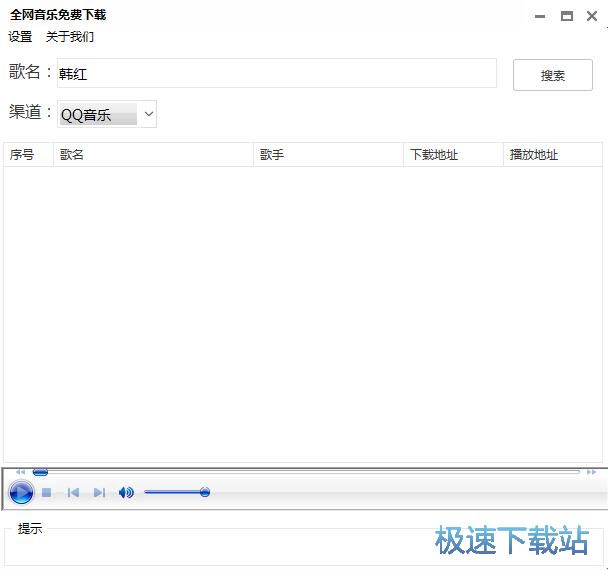The height and width of the screenshot is (570, 609).
Task: Adjust the volume slider
Action: pyautogui.click(x=177, y=492)
